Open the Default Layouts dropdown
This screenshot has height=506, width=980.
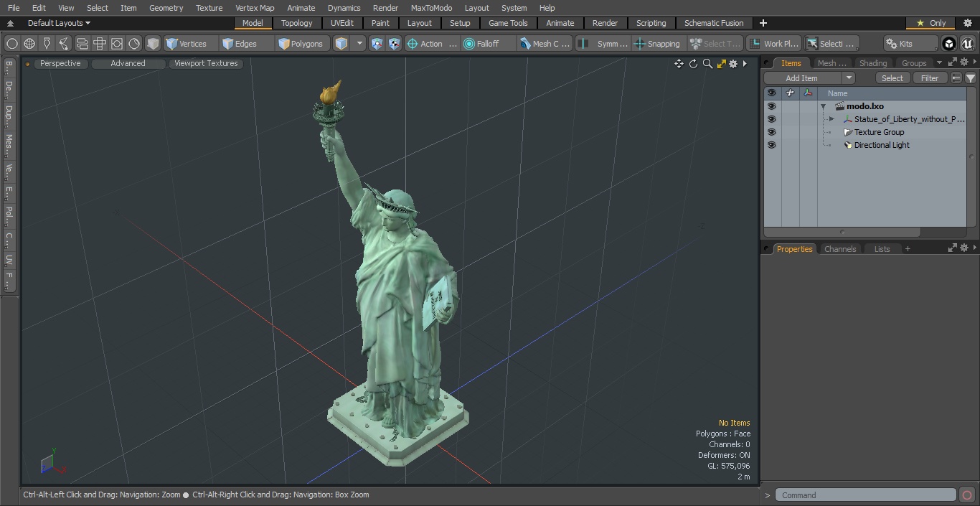click(x=59, y=23)
